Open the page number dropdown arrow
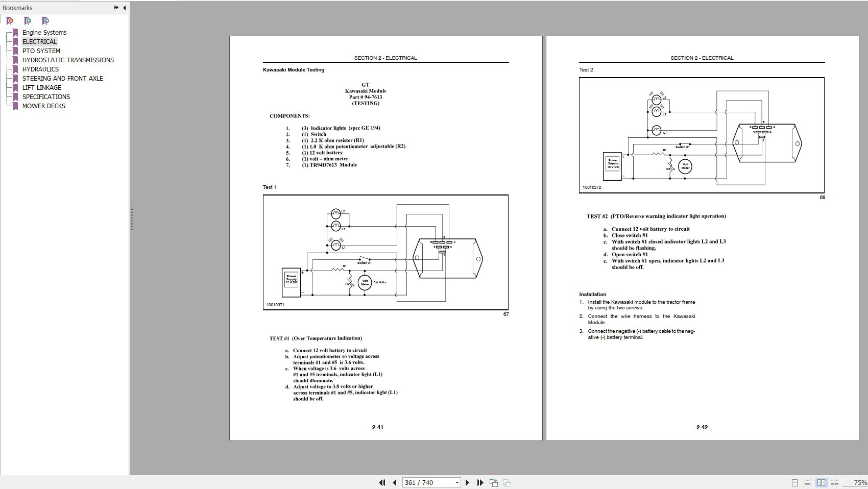This screenshot has height=489, width=868. [x=457, y=482]
